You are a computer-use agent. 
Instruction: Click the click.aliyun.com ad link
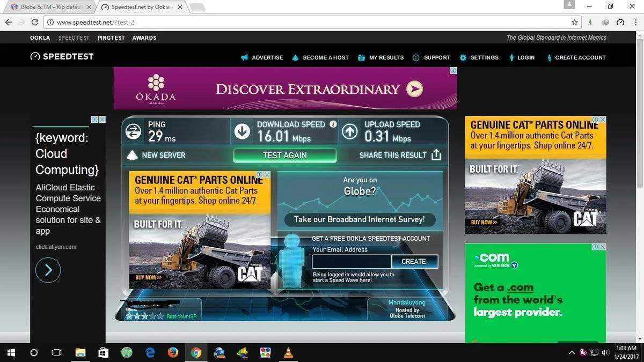coord(56,247)
